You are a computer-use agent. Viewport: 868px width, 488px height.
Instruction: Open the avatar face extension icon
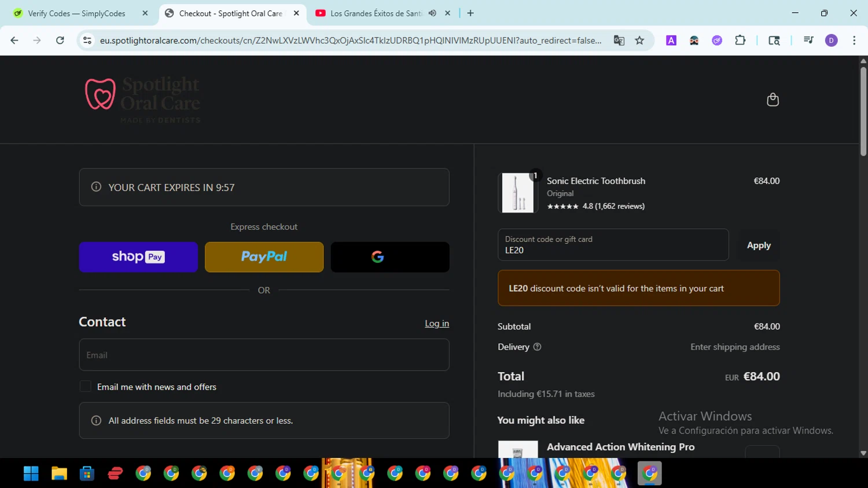pyautogui.click(x=694, y=41)
